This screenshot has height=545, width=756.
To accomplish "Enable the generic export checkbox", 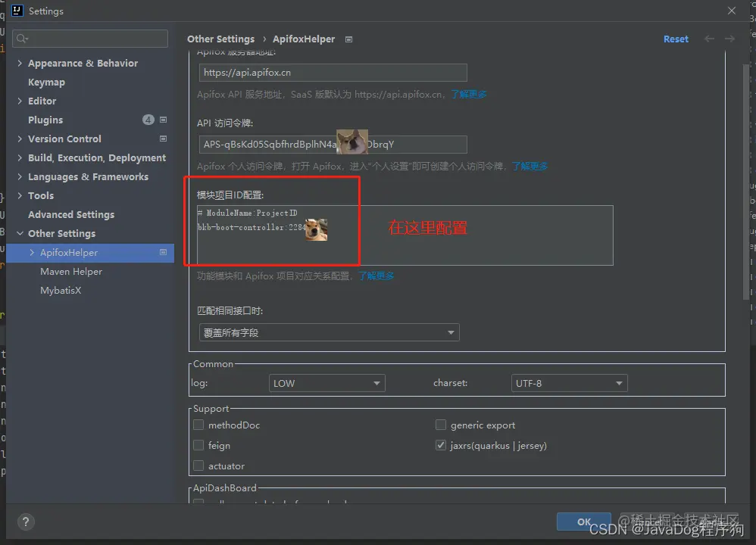I will click(441, 425).
